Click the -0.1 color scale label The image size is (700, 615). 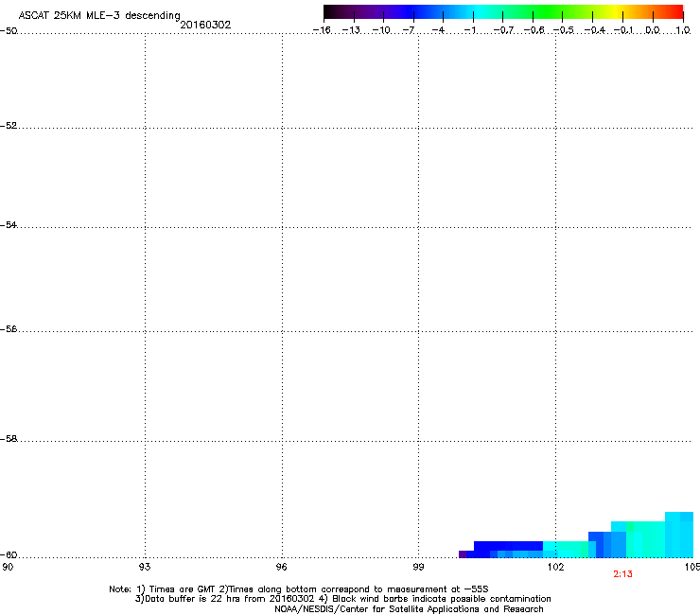point(623,30)
